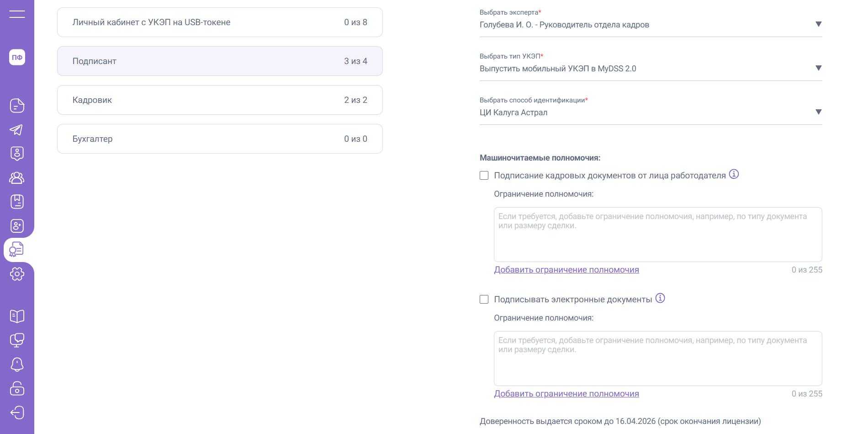The height and width of the screenshot is (434, 868).
Task: Click second Добавить ограничение полномочия link
Action: pos(566,394)
